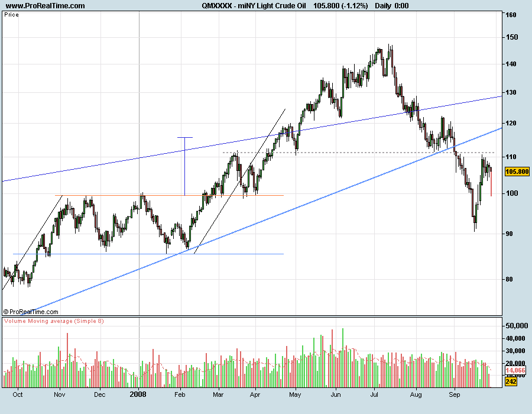Click the Nov date axis label
Screen dimensions: 532x414
coord(59,394)
